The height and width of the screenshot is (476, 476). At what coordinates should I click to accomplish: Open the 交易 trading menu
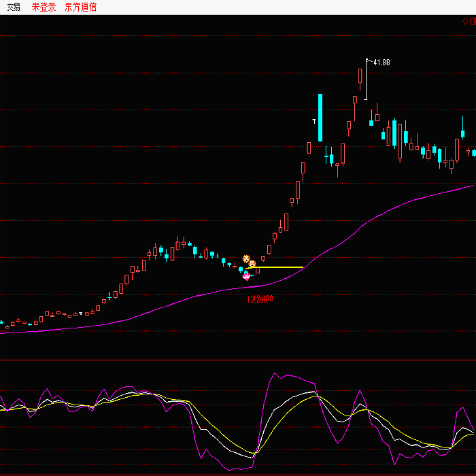point(14,7)
